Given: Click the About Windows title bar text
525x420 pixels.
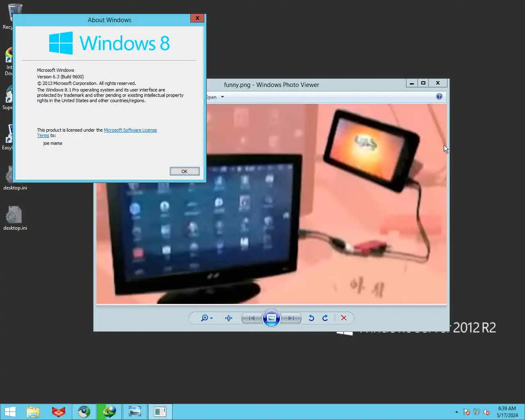Looking at the screenshot, I should pyautogui.click(x=110, y=20).
